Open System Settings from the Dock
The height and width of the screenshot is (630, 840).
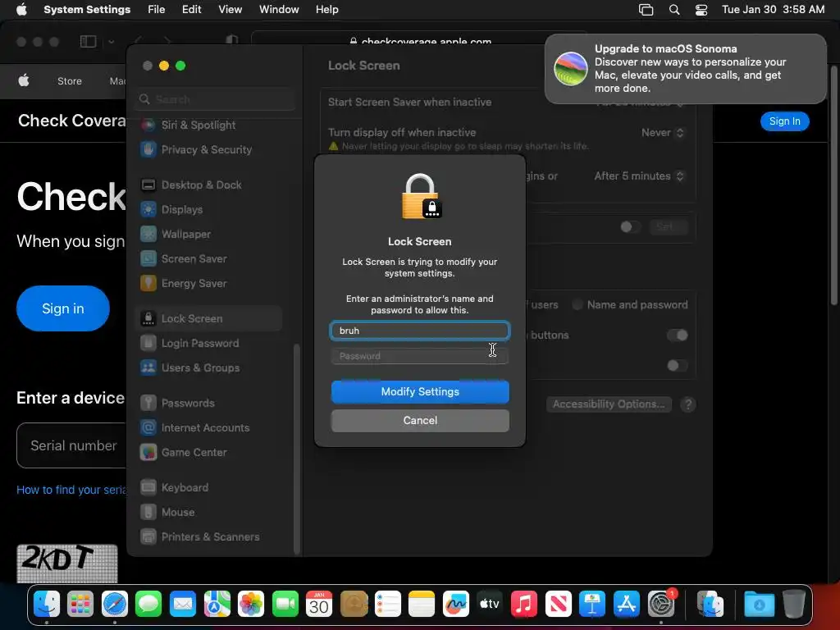661,605
